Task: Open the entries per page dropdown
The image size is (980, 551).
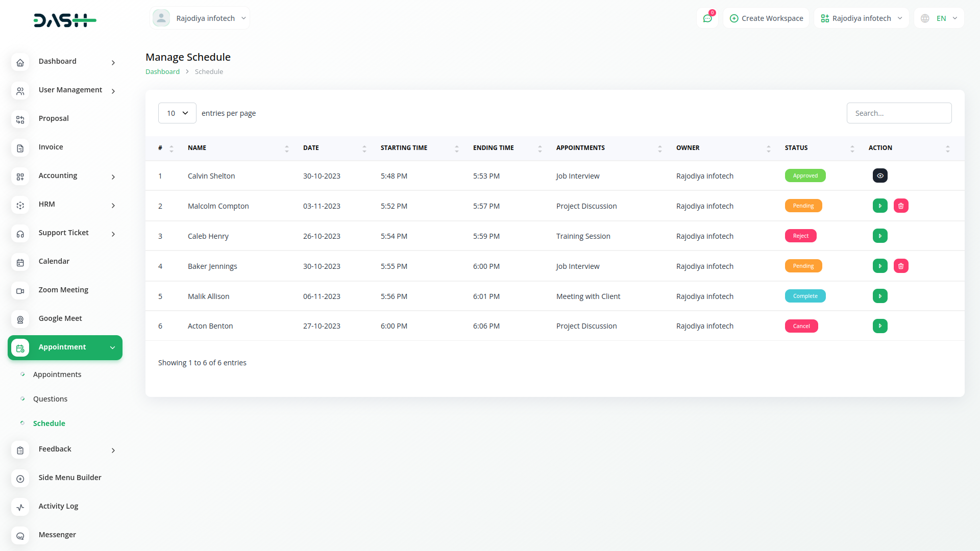Action: [177, 113]
